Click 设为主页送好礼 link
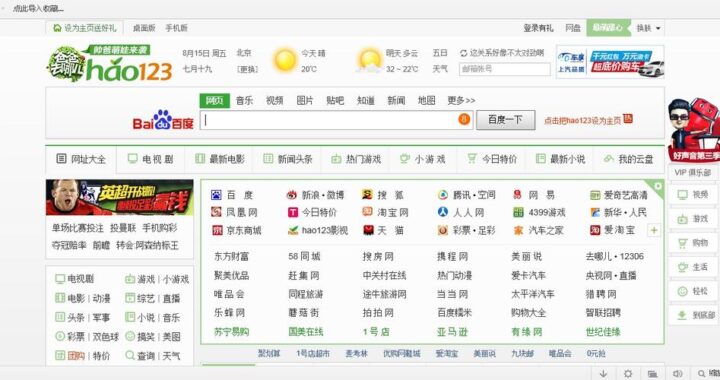 (85, 28)
